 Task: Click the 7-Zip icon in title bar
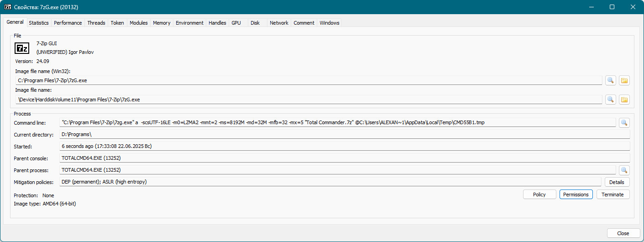pos(8,7)
